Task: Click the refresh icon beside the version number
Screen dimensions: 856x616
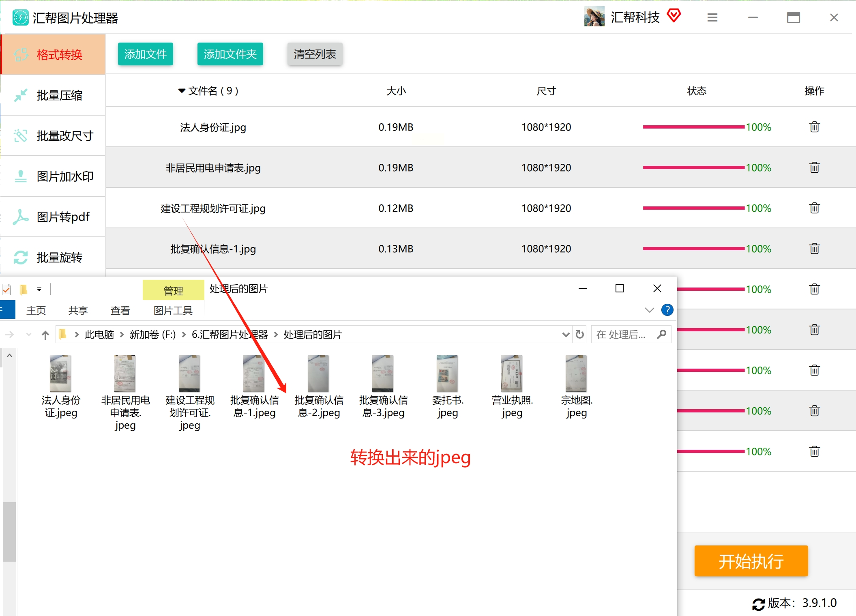Action: click(x=758, y=604)
